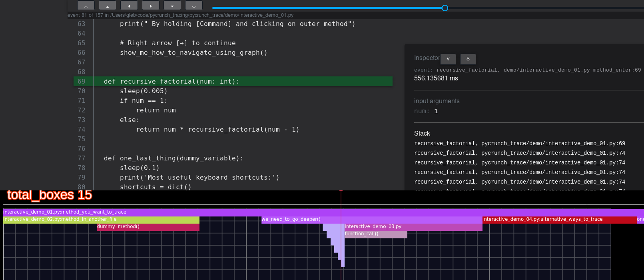Step to next event with right arrow
Image resolution: width=644 pixels, height=280 pixels.
point(151,6)
